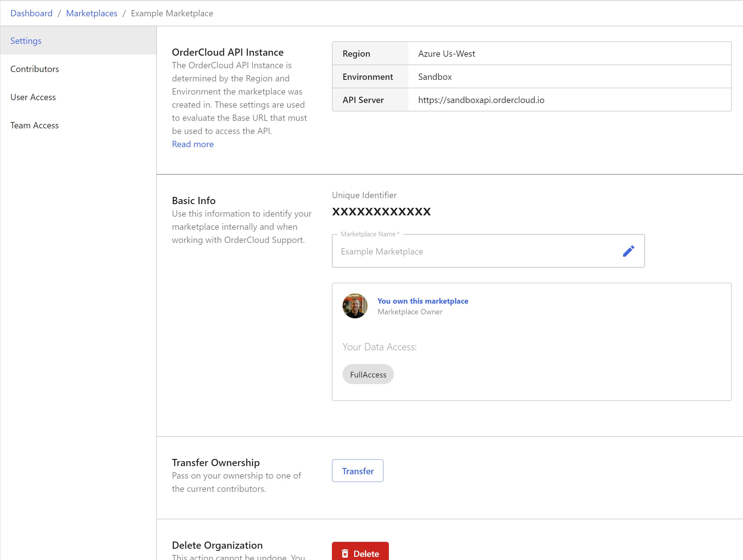The image size is (743, 560).
Task: Select the FullAccess data access chip
Action: [368, 374]
